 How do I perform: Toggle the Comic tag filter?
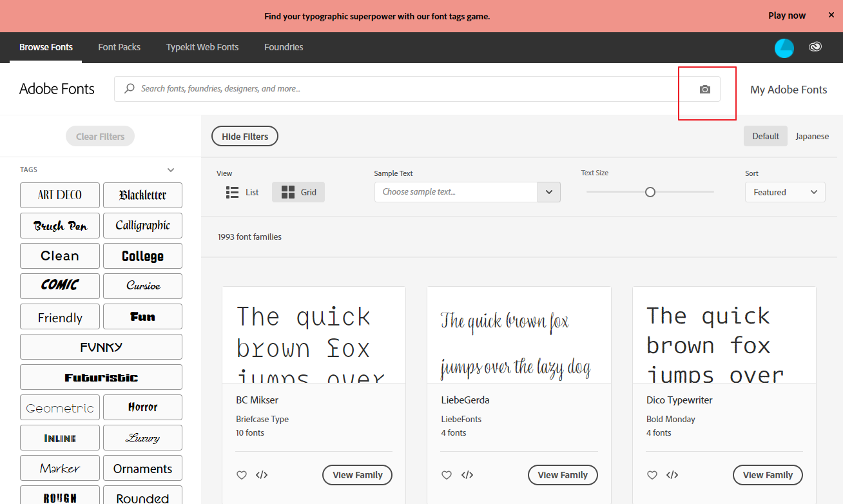pyautogui.click(x=60, y=286)
